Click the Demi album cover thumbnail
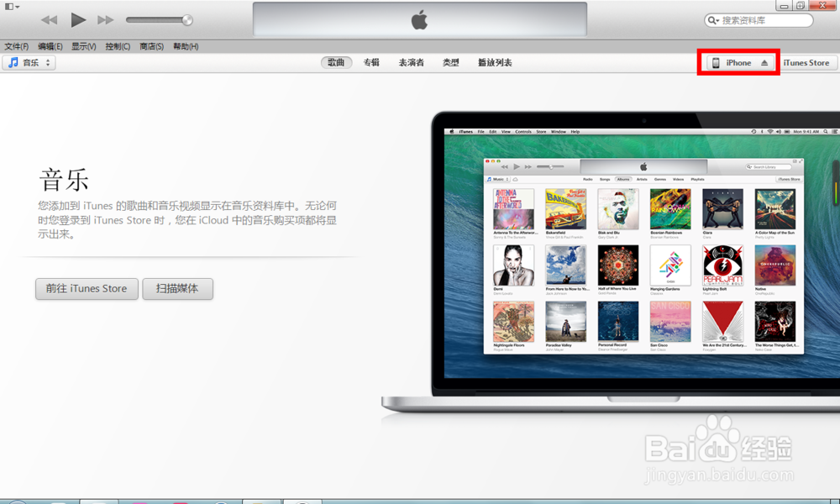 (x=513, y=265)
